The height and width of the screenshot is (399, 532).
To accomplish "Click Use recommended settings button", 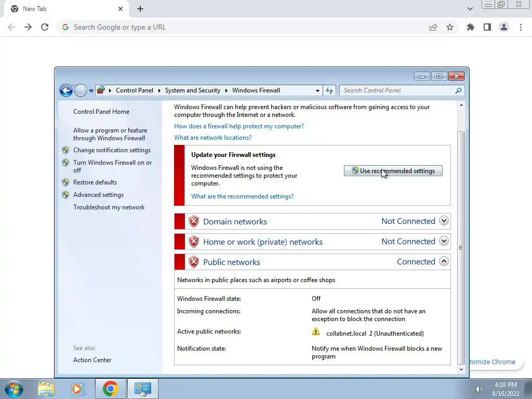I will click(x=393, y=170).
